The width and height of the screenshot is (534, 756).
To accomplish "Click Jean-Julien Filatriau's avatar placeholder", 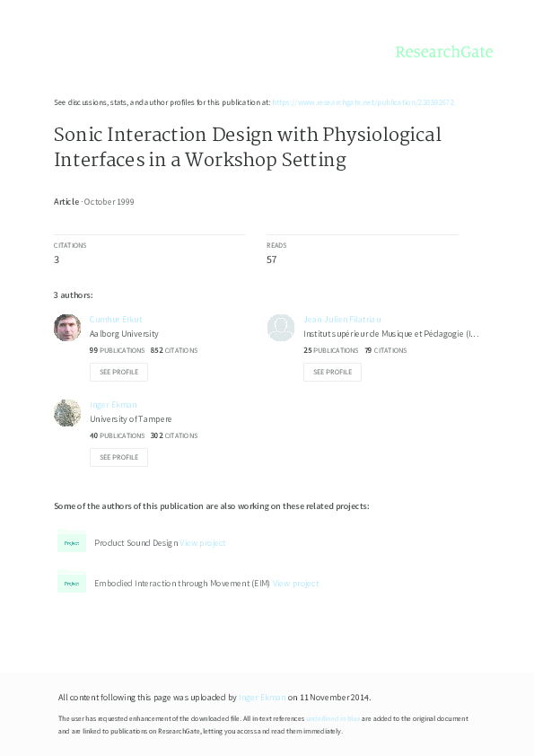I will [280, 327].
